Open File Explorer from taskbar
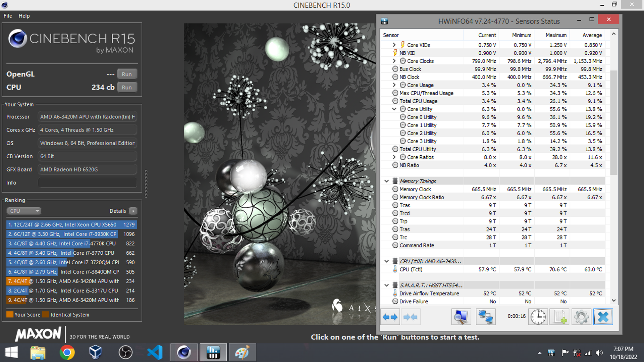Image resolution: width=644 pixels, height=362 pixels. point(38,353)
